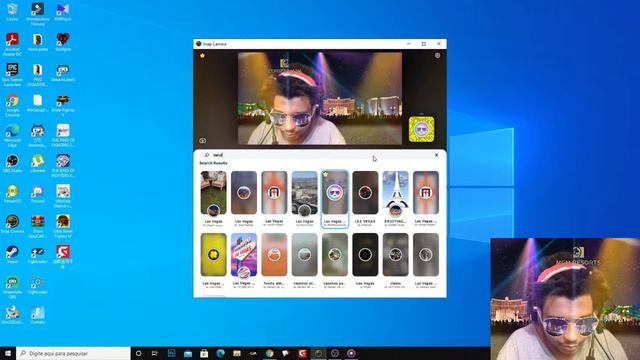
Task: Open Ultra Street Fighter IV shortcut
Action: tap(63, 226)
